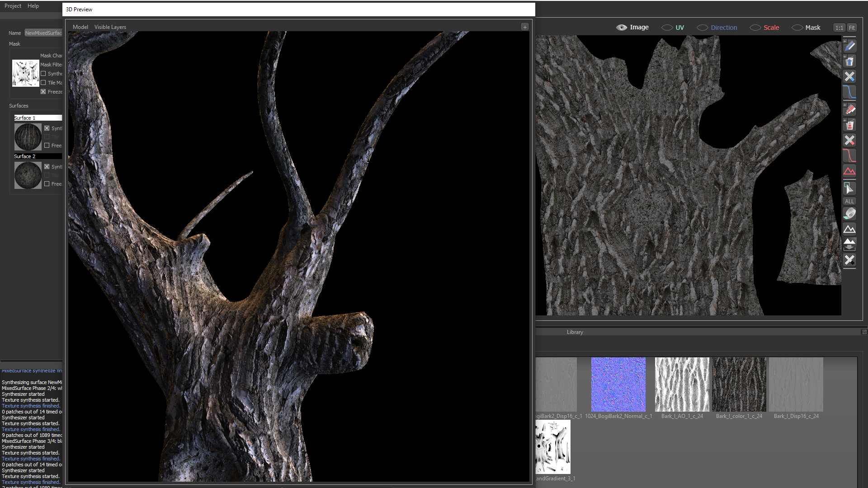Click the blue clear direction X icon
This screenshot has height=488, width=868.
[x=849, y=77]
